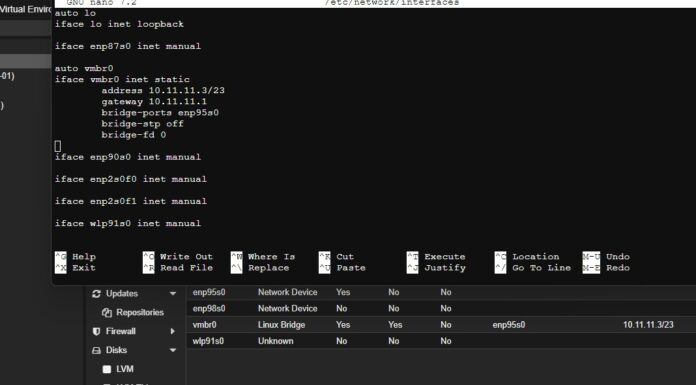Click the Replace shortcut in nano
Viewport: 696px width, 385px height.
click(x=260, y=268)
